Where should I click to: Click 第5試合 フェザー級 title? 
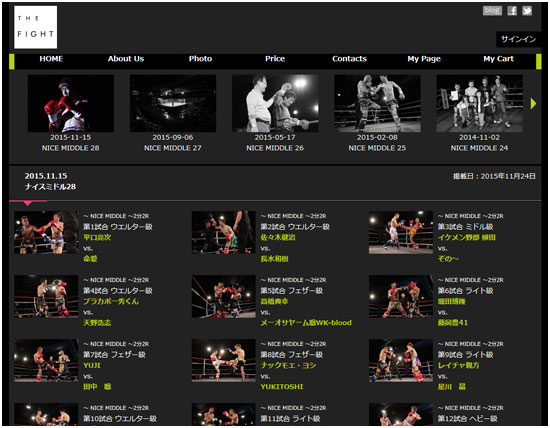pos(291,290)
